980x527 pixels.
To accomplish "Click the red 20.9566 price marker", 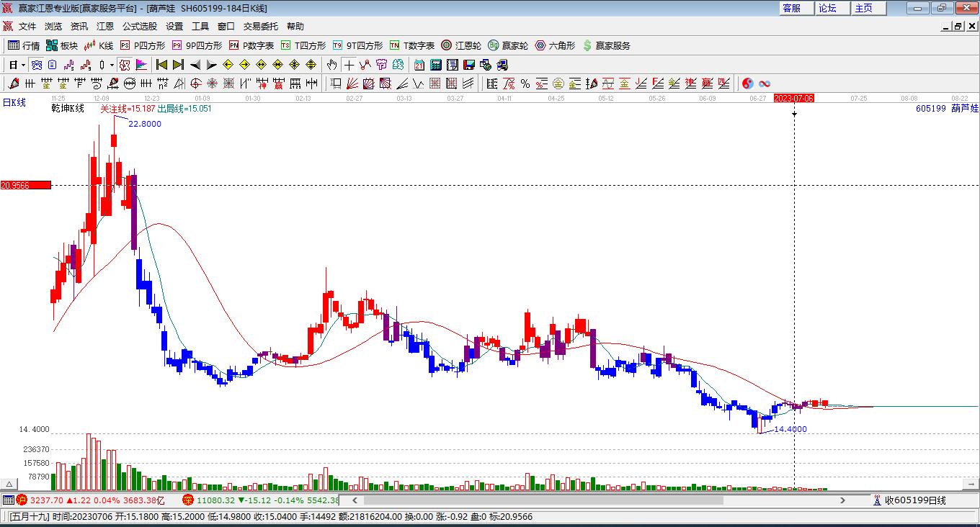I will 26,185.
